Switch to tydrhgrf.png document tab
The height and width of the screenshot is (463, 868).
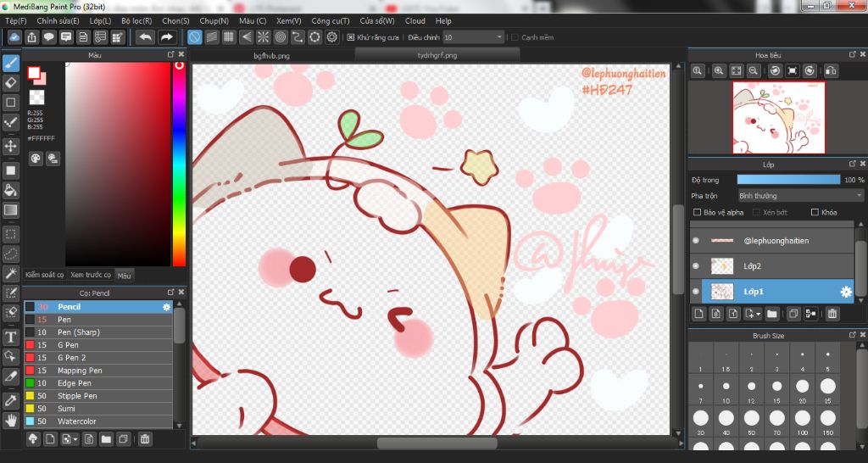click(437, 56)
